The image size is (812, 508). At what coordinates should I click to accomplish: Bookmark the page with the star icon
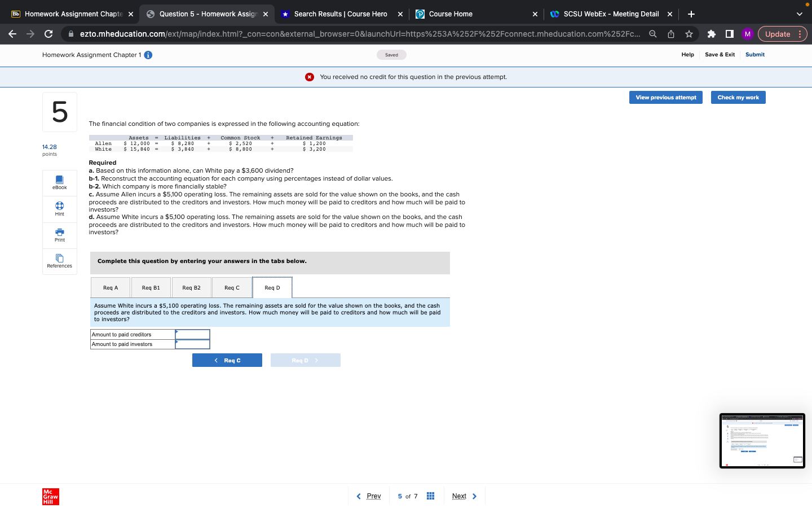(689, 34)
